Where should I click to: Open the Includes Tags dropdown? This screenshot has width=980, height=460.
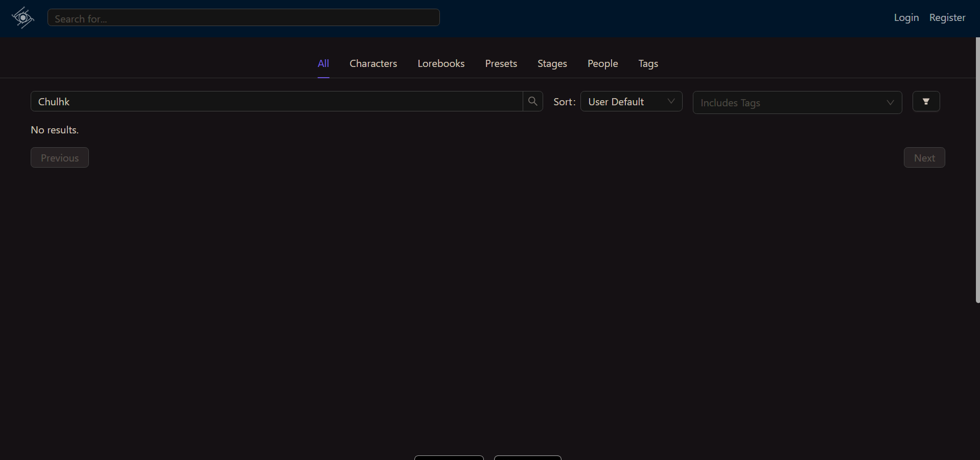coord(797,102)
